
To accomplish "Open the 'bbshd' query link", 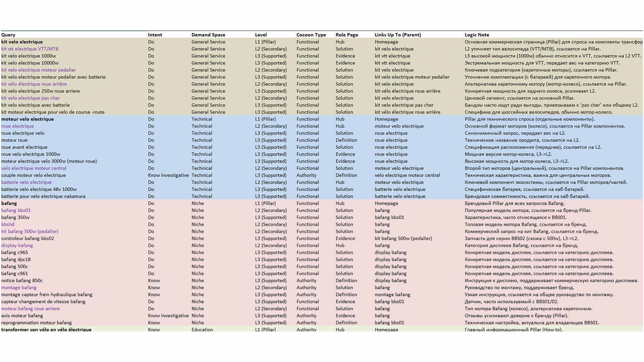I will click(x=8, y=225).
